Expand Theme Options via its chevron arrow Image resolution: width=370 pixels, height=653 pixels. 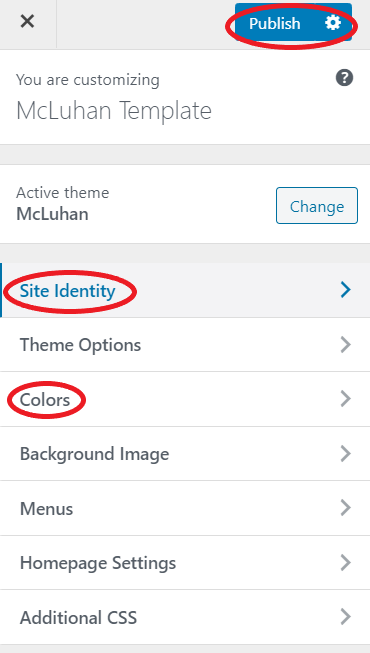[345, 345]
